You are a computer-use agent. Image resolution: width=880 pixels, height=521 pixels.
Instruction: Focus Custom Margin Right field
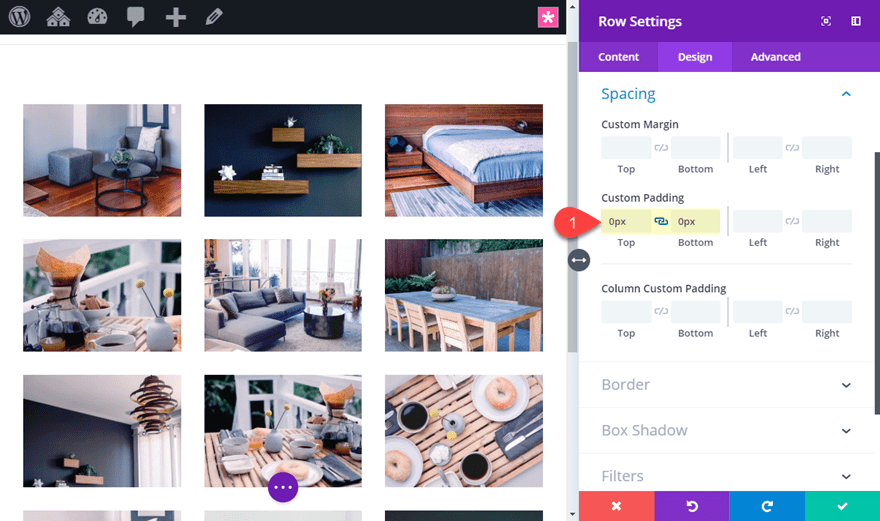point(827,148)
